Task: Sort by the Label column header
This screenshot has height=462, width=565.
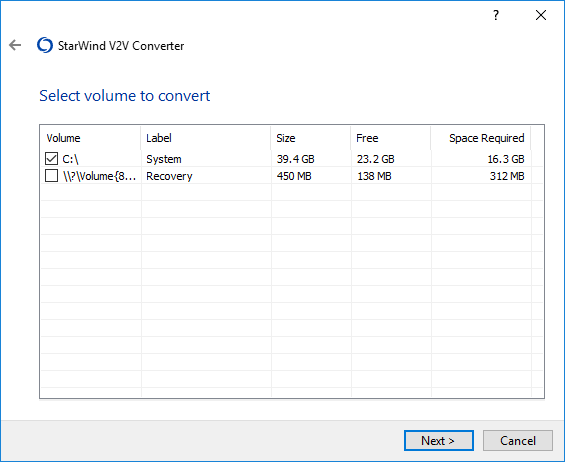Action: [206, 138]
